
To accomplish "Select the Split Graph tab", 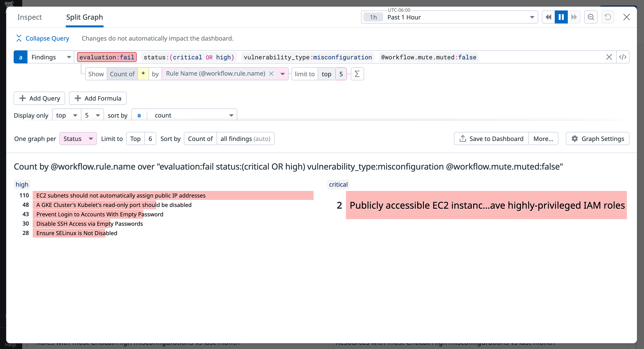I will point(84,17).
